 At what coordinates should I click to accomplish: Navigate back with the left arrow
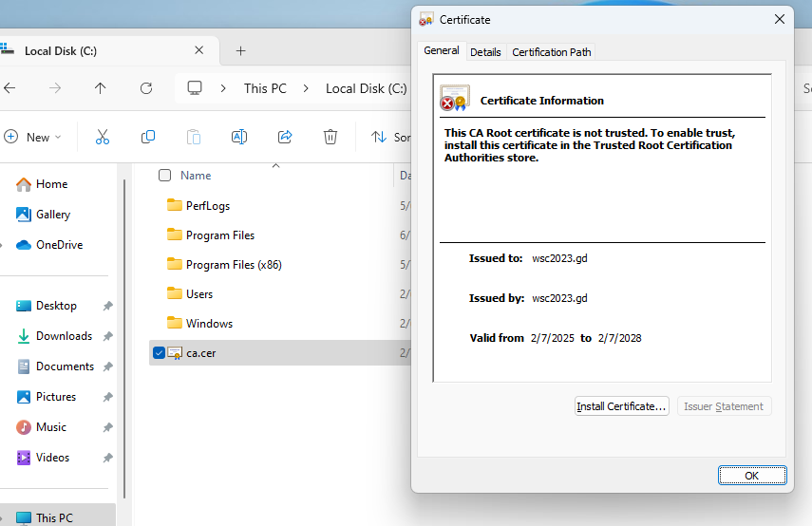coord(9,88)
